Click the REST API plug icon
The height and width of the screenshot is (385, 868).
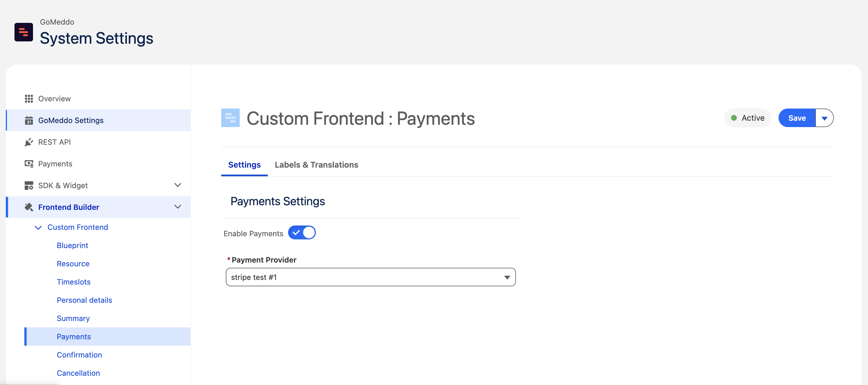pyautogui.click(x=29, y=142)
